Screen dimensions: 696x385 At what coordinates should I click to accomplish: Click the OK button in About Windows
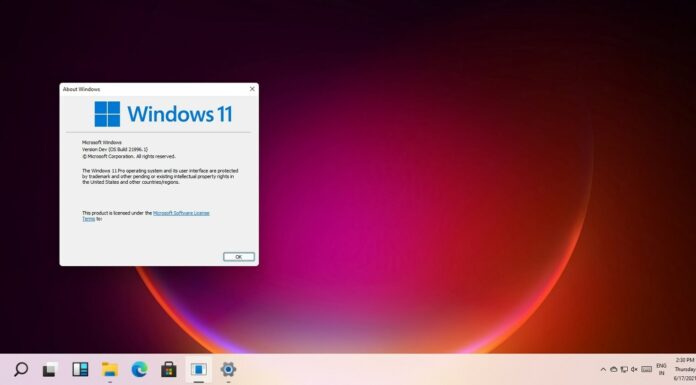[x=239, y=257]
